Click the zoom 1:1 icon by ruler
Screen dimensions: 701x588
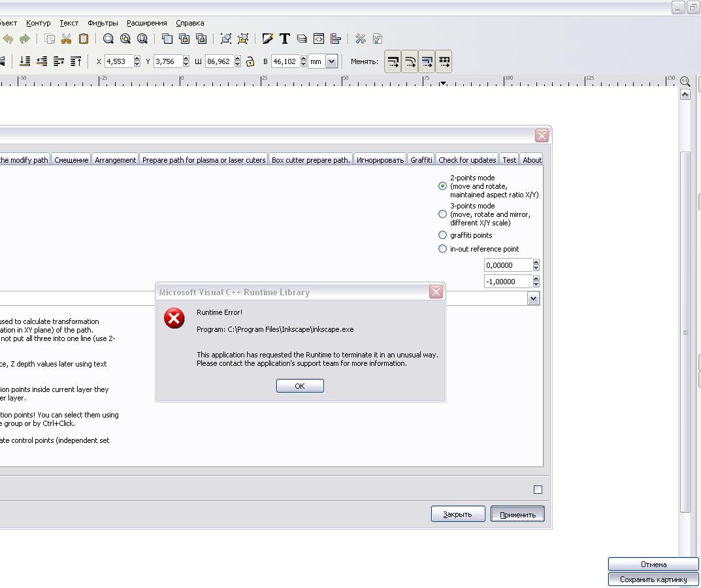click(685, 82)
